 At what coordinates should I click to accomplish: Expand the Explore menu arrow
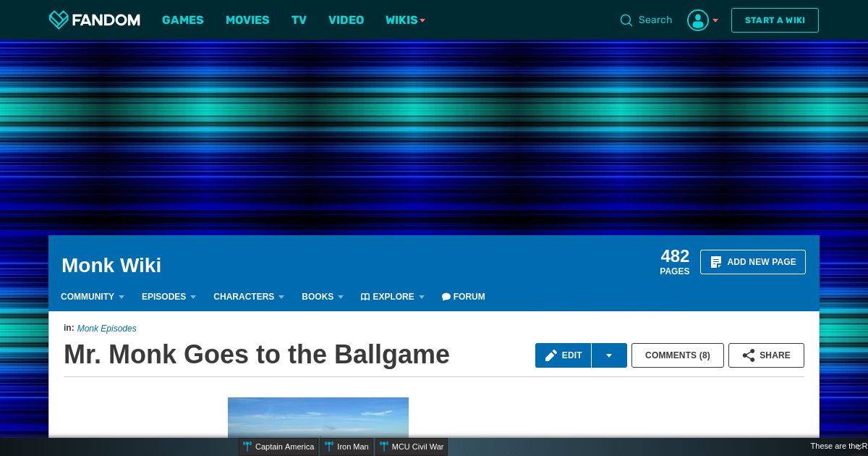tap(422, 297)
